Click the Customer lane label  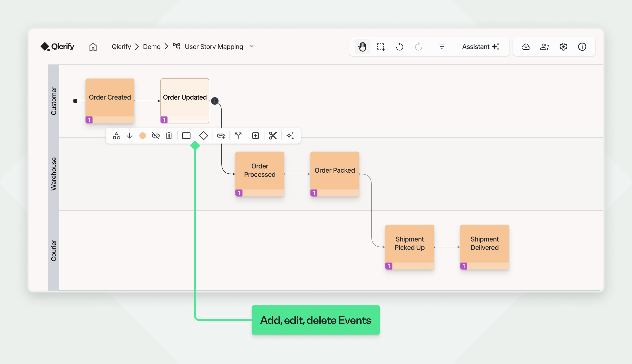click(x=54, y=101)
